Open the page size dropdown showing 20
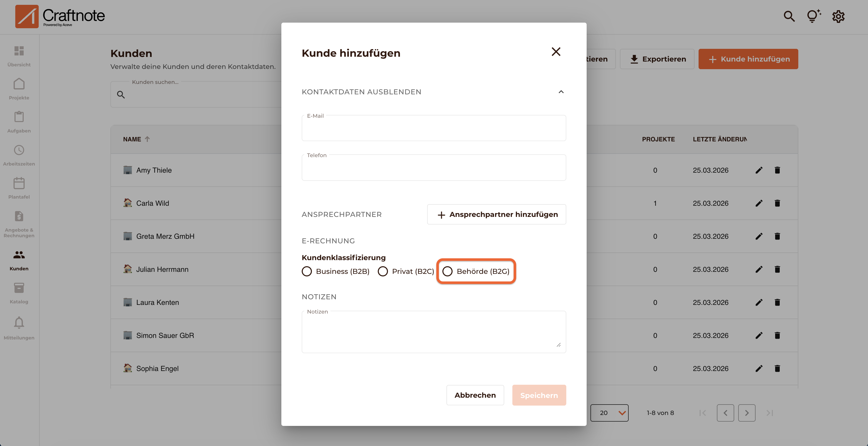 (x=610, y=413)
